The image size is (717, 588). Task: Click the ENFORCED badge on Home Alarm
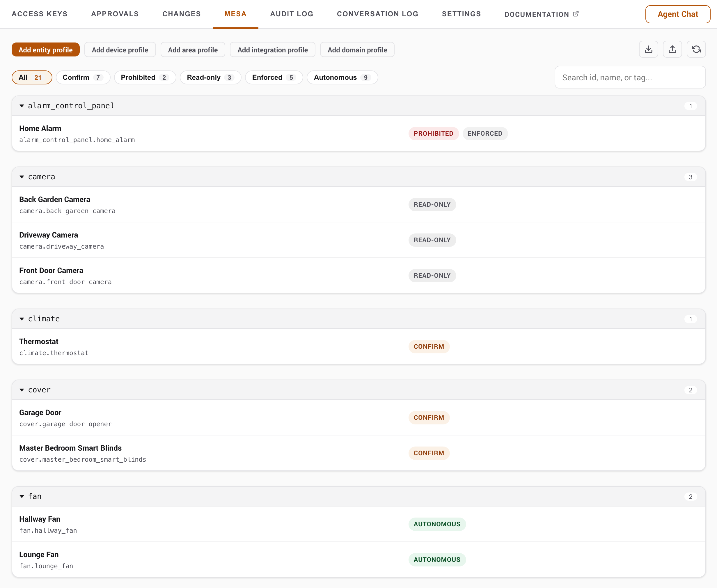click(485, 133)
